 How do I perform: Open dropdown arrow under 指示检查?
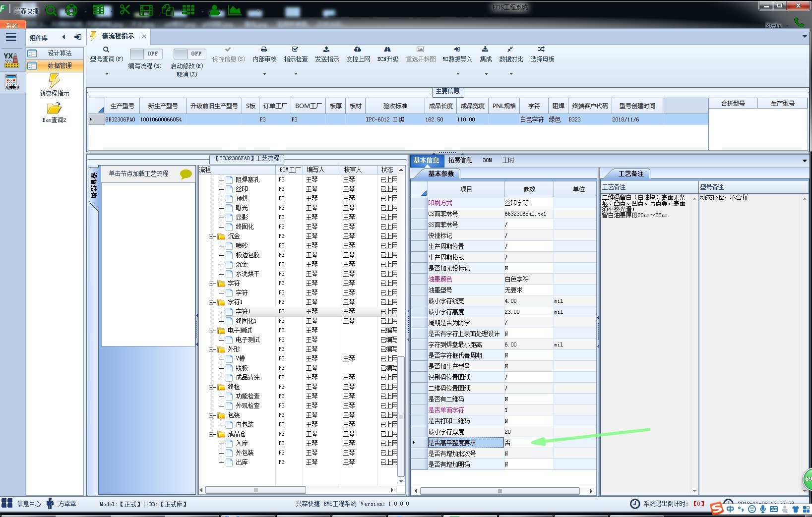[x=296, y=74]
